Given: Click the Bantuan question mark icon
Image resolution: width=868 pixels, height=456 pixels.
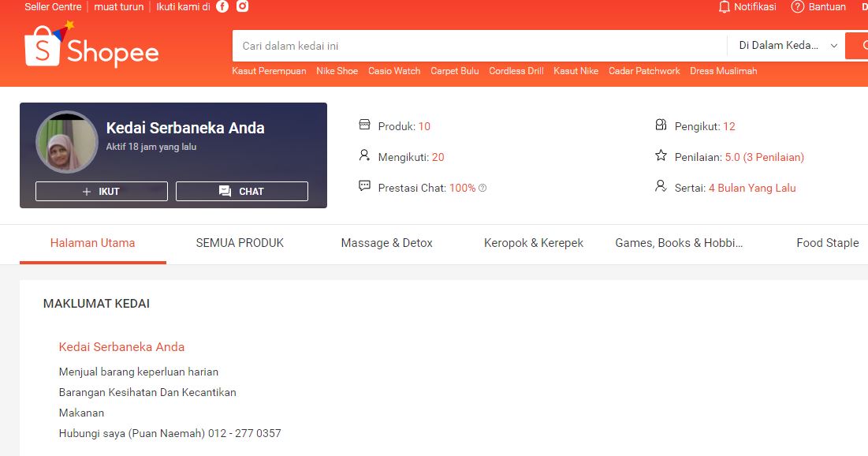Looking at the screenshot, I should pos(797,7).
